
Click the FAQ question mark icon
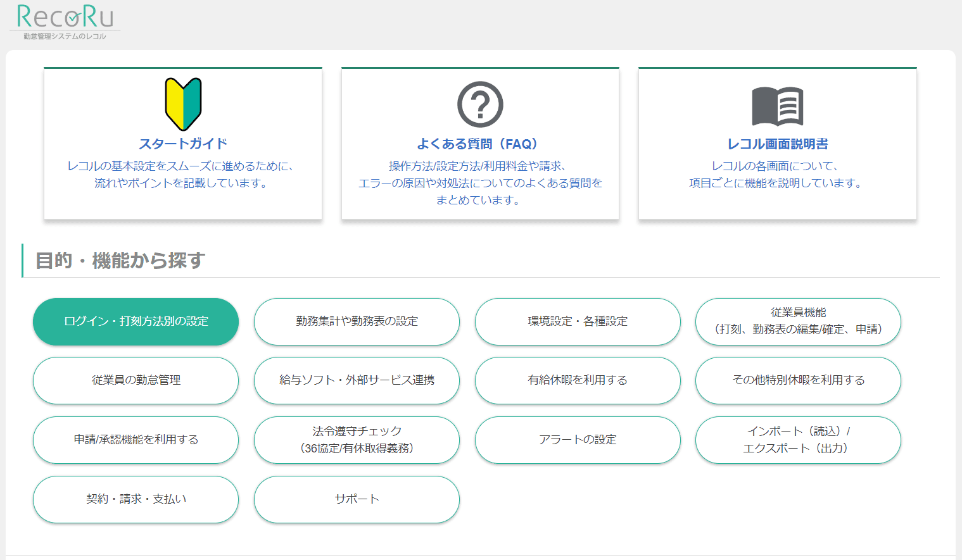480,104
